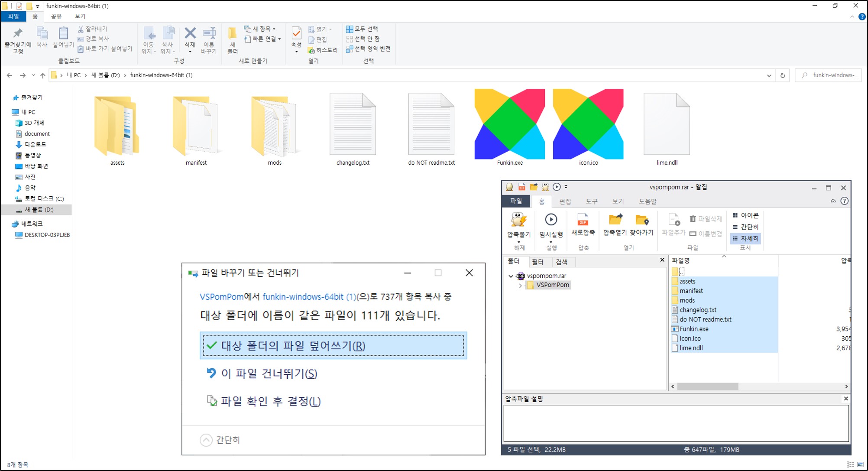This screenshot has height=471, width=868.
Task: Select the 자세히 detail view mode
Action: [x=745, y=238]
